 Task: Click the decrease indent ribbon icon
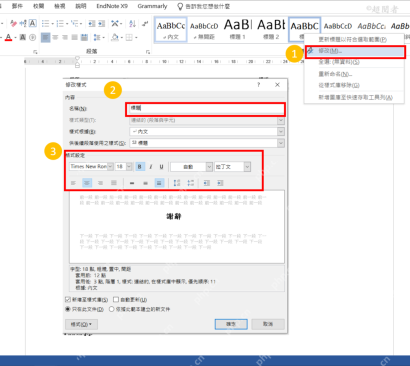(91, 23)
